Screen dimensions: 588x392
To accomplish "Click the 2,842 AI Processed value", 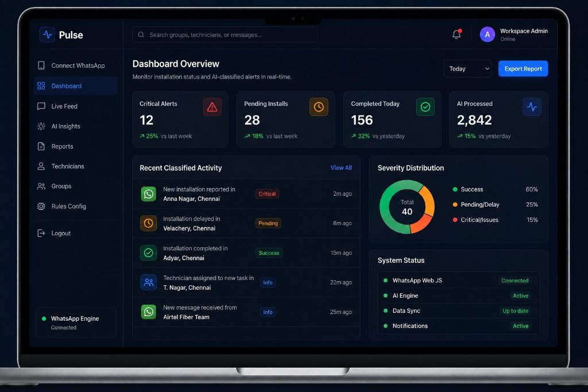I will pyautogui.click(x=474, y=120).
